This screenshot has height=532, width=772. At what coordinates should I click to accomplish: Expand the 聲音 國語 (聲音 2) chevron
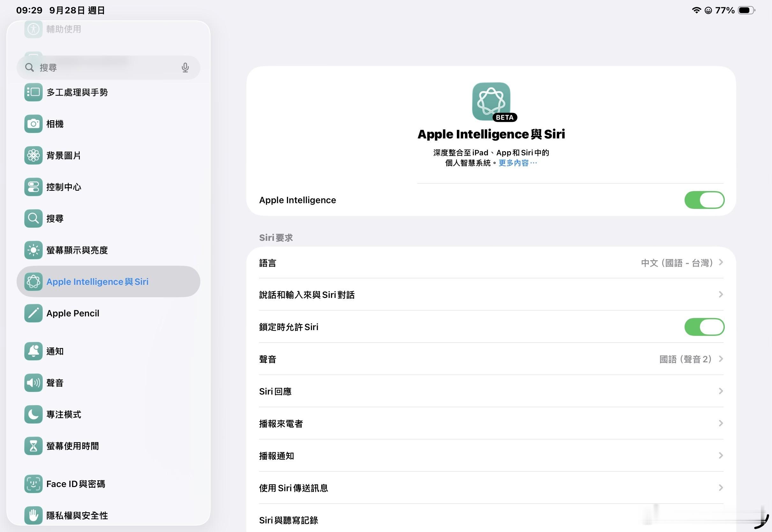(721, 359)
